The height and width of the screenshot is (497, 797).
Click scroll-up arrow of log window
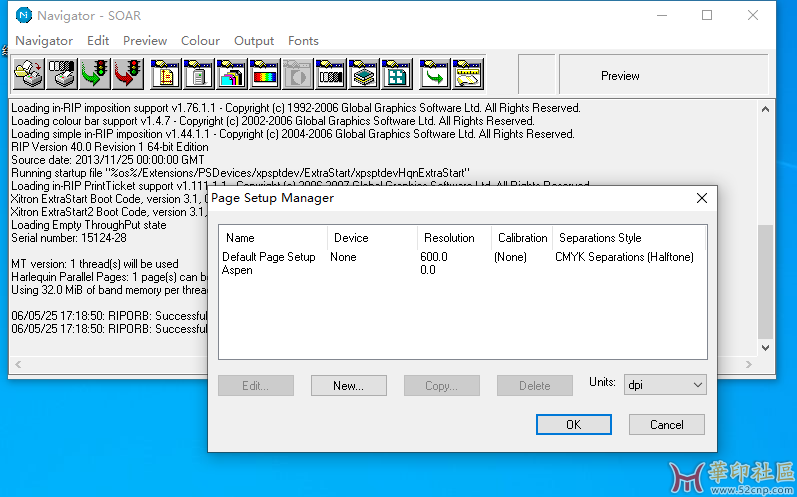tap(765, 109)
